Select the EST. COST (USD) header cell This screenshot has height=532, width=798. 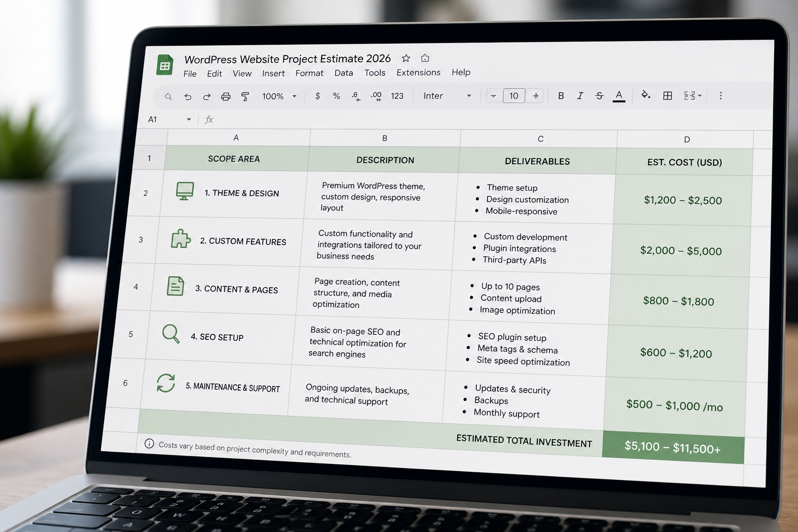pos(684,162)
